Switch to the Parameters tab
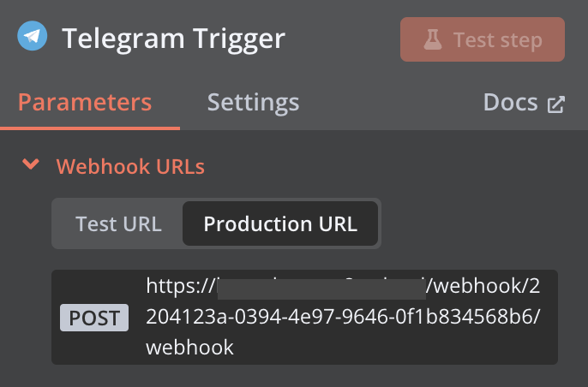The image size is (588, 387). tap(85, 103)
